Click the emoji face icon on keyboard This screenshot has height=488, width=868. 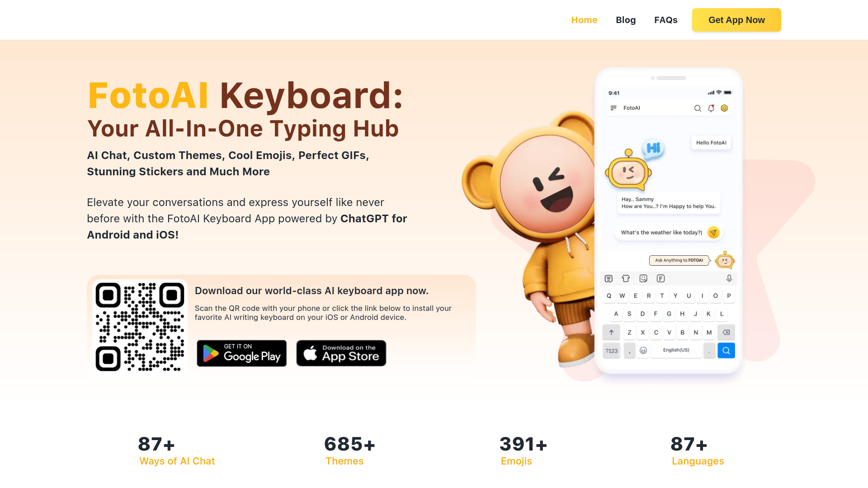tap(643, 350)
